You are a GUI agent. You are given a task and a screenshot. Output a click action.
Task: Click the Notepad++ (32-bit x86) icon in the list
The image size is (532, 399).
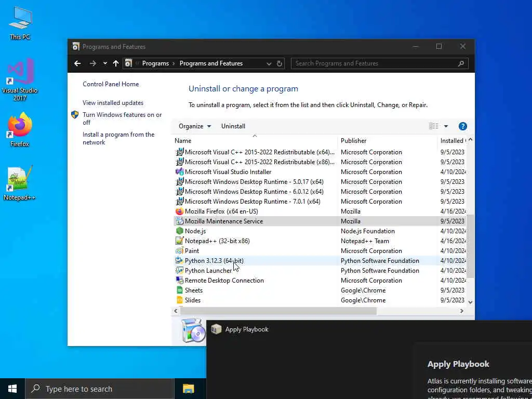pos(179,241)
